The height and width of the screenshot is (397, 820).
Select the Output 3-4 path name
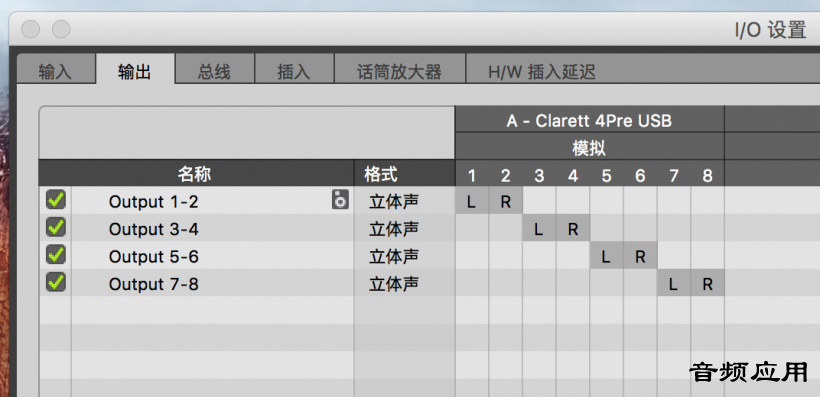click(154, 229)
